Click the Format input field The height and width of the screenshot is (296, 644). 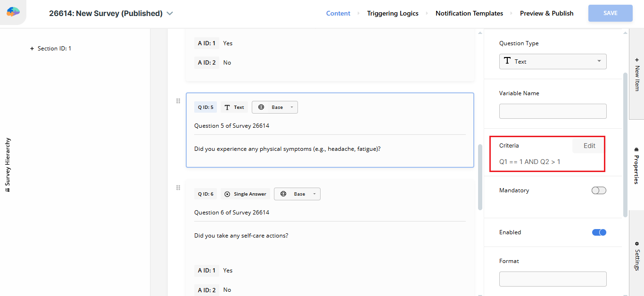(x=553, y=279)
